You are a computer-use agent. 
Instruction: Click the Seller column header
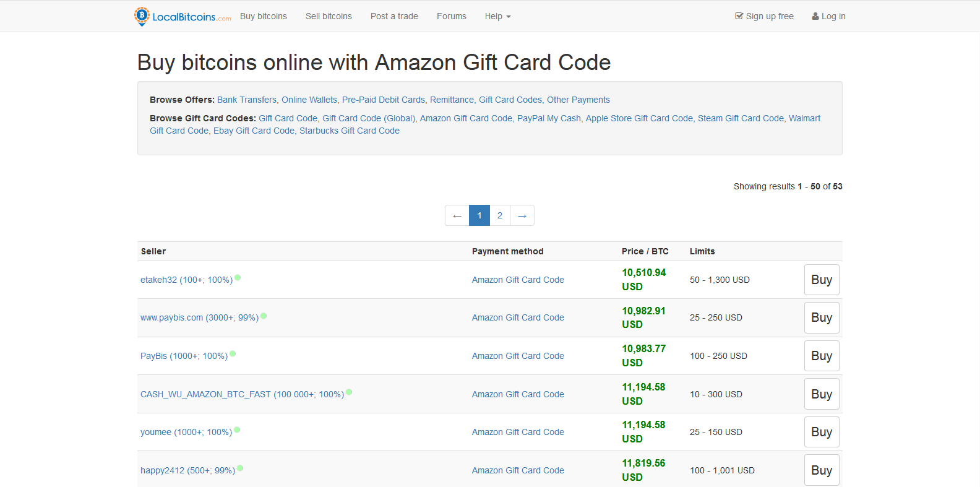(153, 251)
